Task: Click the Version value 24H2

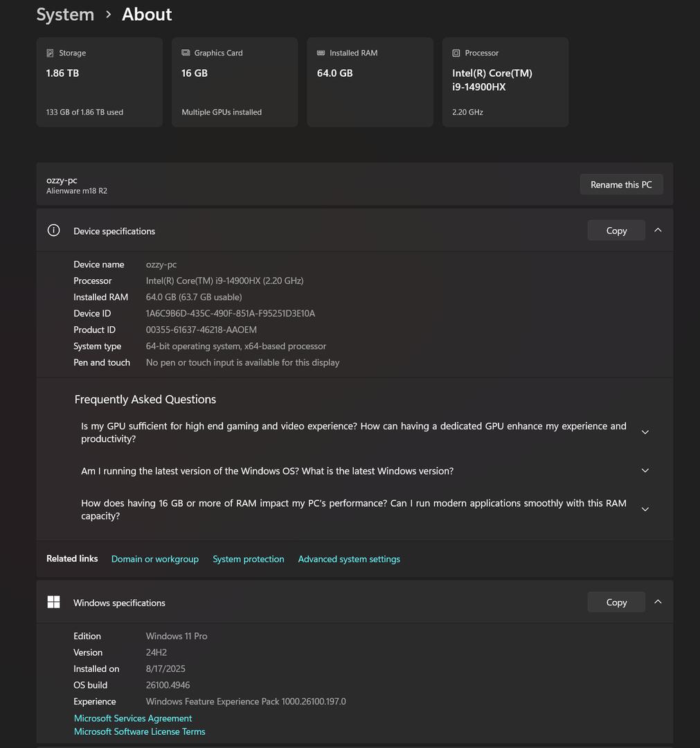Action: coord(156,652)
